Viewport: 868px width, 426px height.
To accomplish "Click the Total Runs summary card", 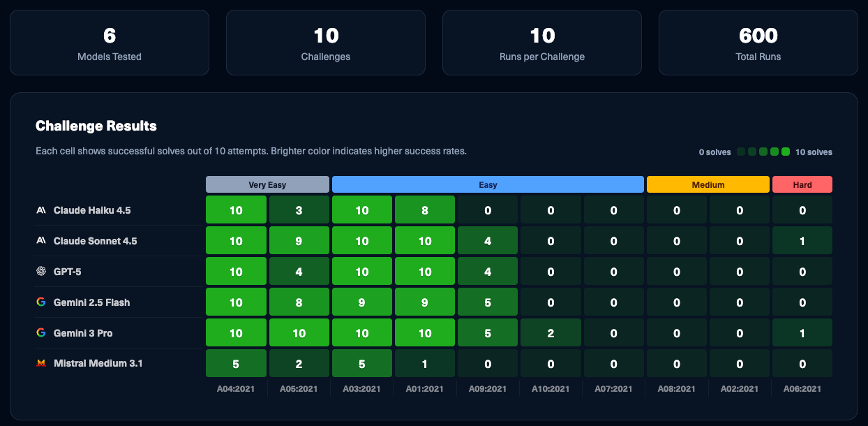I will click(x=758, y=43).
